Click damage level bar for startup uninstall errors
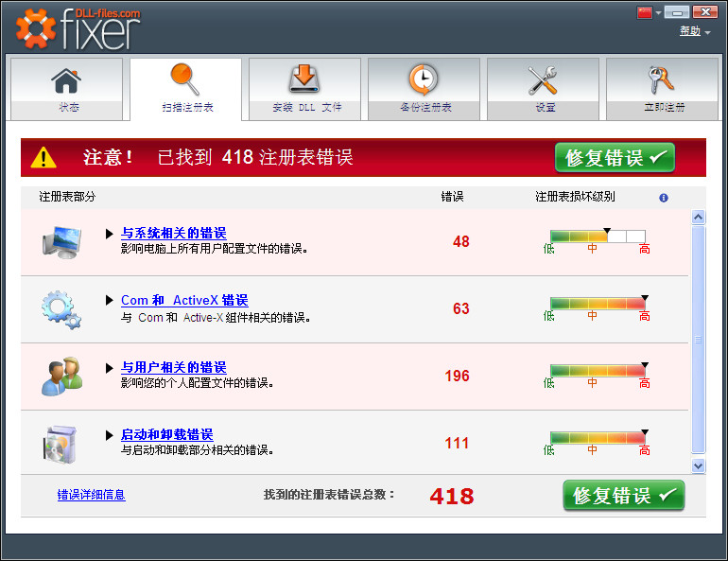Screen dimensions: 728x561 pos(598,437)
